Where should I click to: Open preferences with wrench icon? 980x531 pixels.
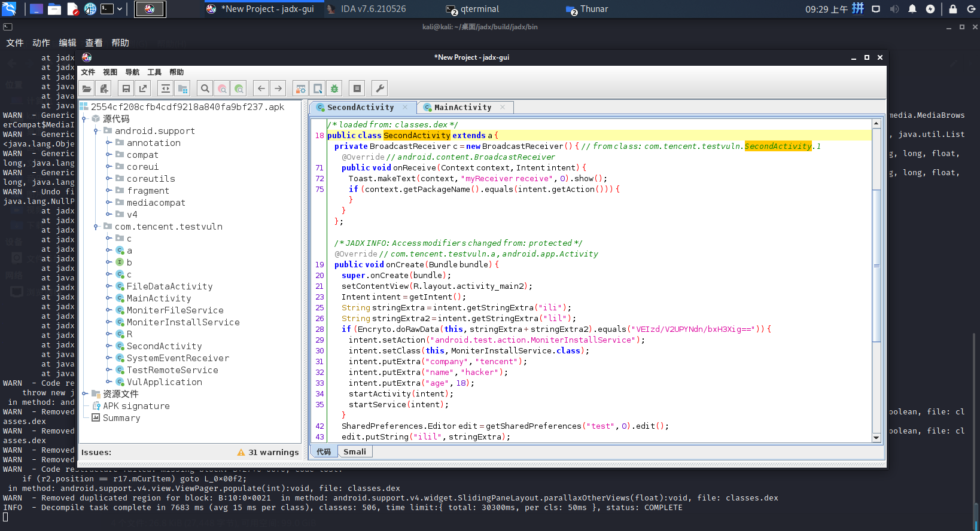pyautogui.click(x=380, y=89)
